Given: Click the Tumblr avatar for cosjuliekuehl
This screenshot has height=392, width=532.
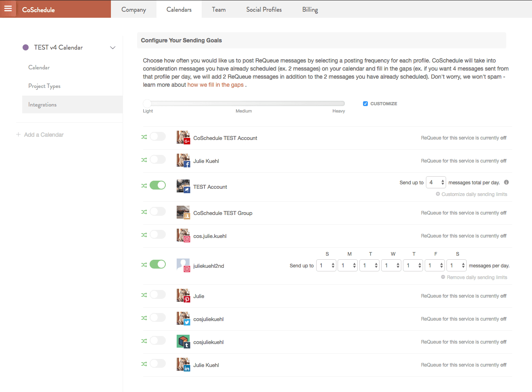Looking at the screenshot, I should pyautogui.click(x=183, y=342).
